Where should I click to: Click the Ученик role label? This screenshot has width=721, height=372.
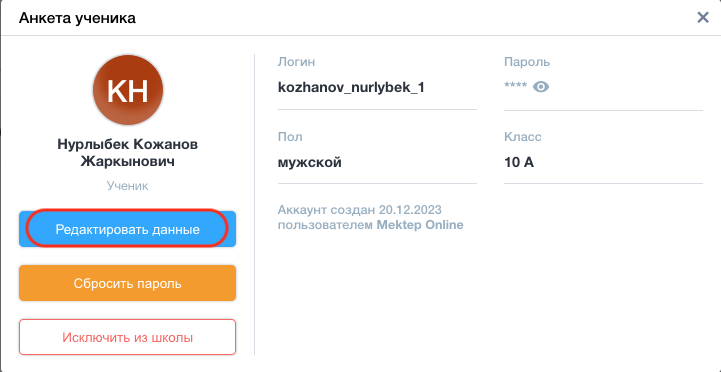(127, 186)
